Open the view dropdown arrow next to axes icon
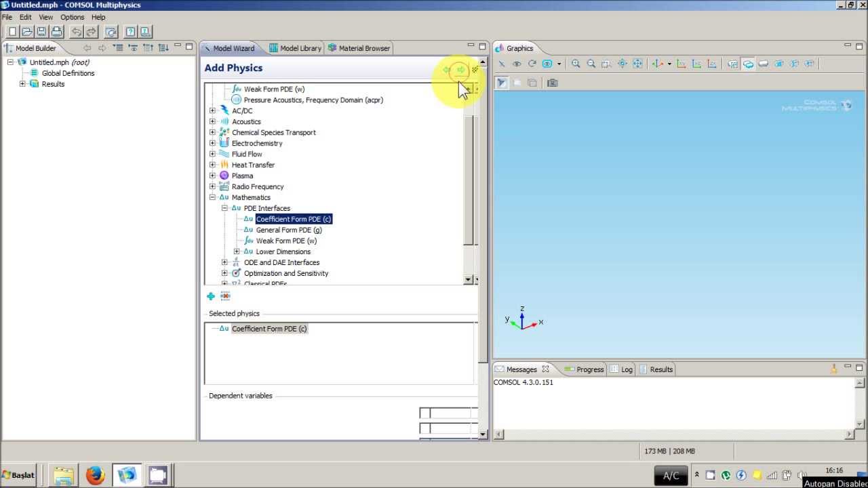This screenshot has height=488, width=868. pos(669,64)
